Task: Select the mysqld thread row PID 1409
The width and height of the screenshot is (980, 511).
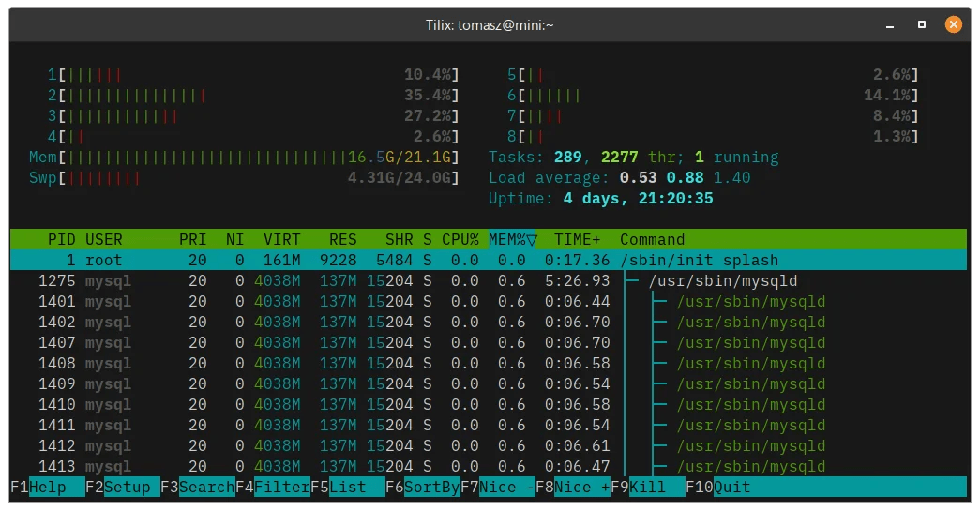Action: [x=489, y=384]
